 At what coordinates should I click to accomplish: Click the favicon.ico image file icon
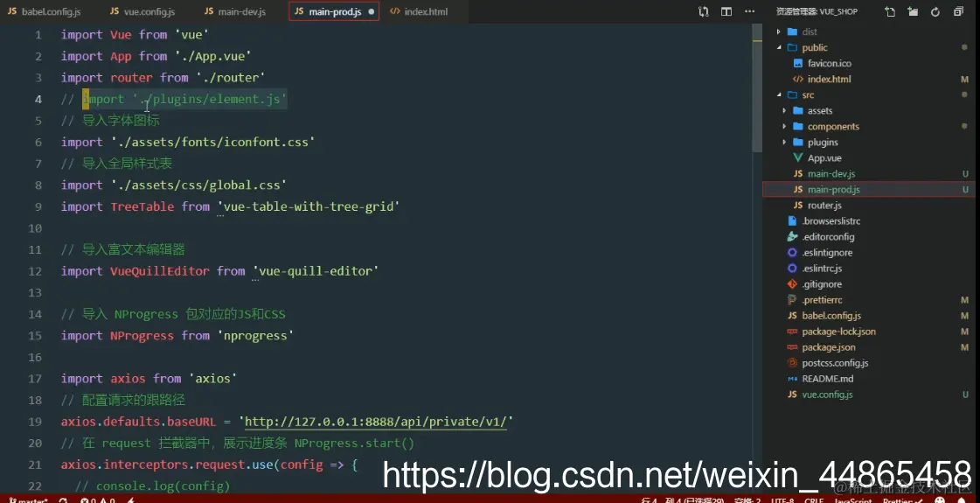point(797,63)
